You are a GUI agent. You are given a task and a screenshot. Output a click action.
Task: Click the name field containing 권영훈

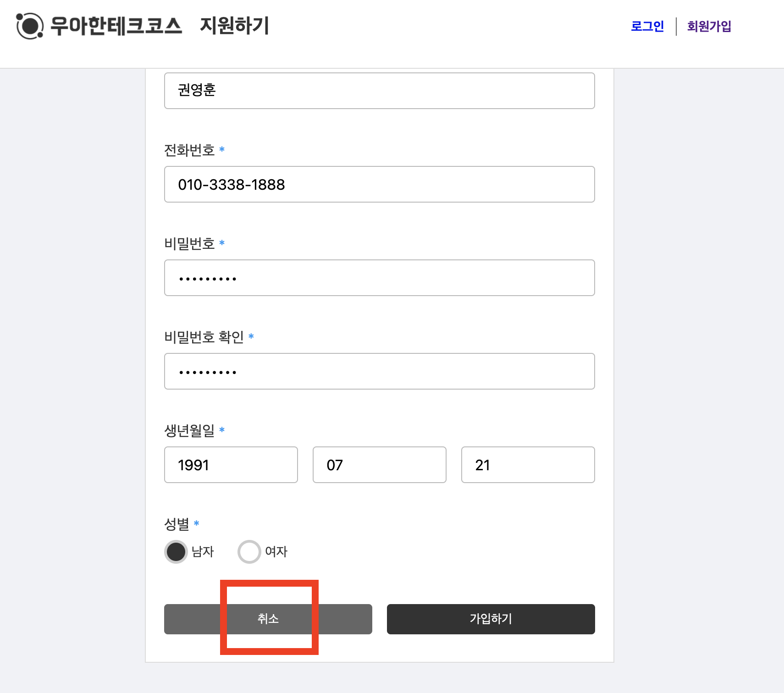[379, 91]
